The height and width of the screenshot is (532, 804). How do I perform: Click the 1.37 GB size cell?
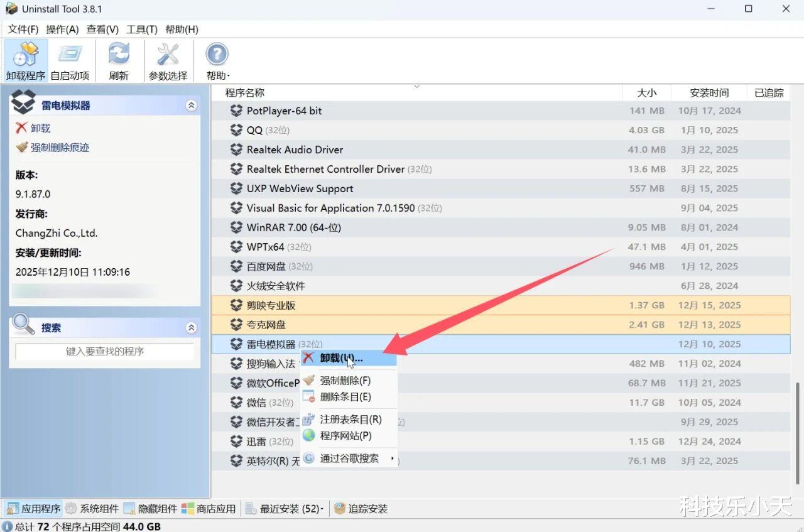pos(646,305)
